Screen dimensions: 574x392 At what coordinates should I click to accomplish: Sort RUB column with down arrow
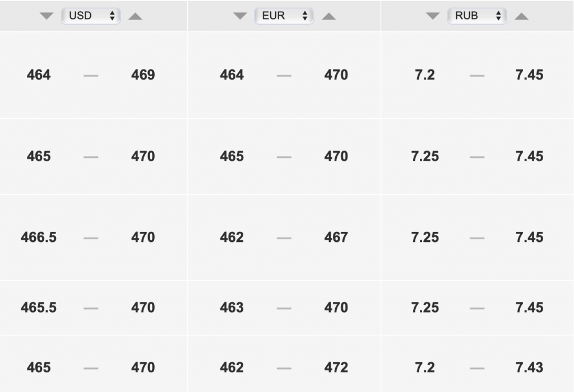tap(433, 16)
